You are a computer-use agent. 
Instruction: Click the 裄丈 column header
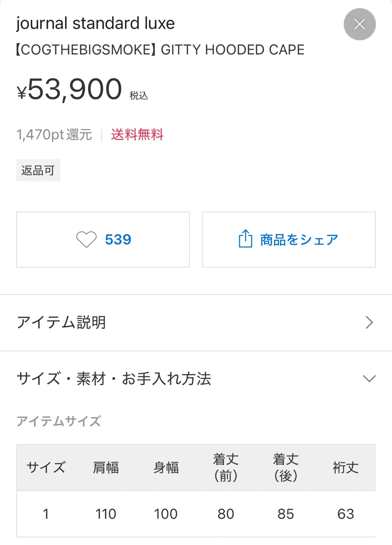[x=346, y=467]
